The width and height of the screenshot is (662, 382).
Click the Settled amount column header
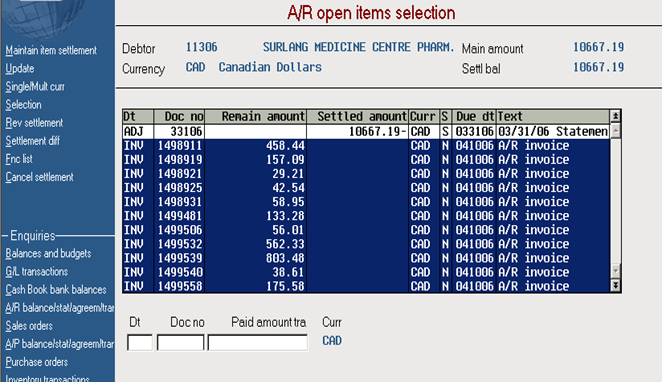(x=358, y=116)
